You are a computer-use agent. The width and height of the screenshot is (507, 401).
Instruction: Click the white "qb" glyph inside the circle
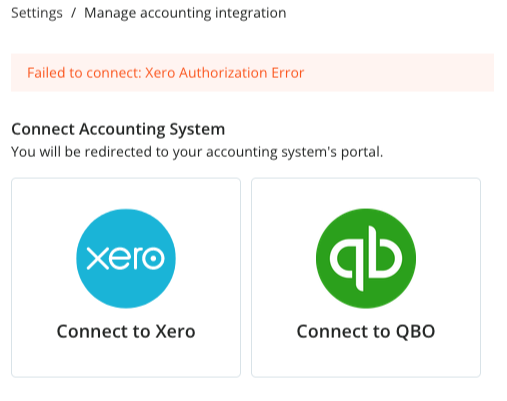[x=366, y=258]
